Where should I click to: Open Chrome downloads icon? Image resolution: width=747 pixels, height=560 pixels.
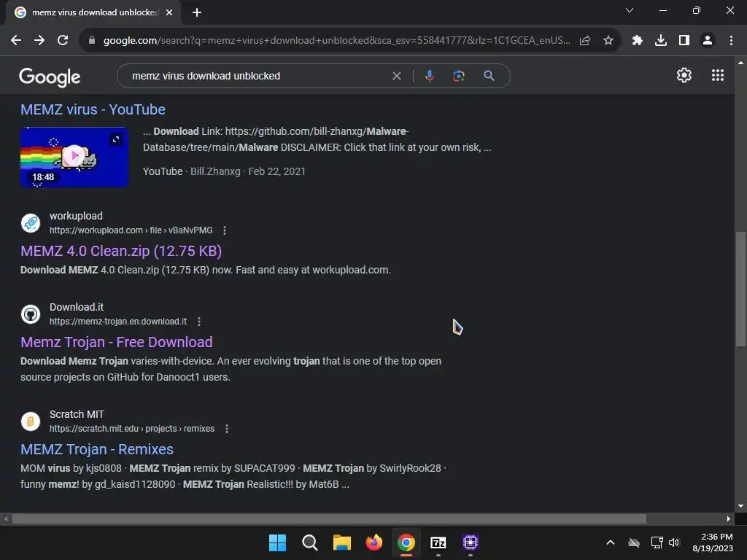(661, 41)
